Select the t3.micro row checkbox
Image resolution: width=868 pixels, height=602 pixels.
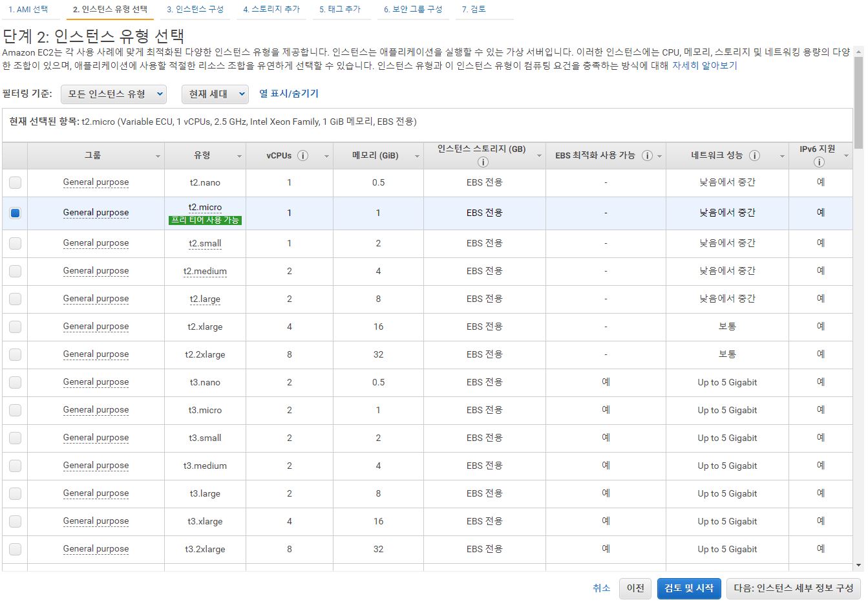pyautogui.click(x=15, y=410)
